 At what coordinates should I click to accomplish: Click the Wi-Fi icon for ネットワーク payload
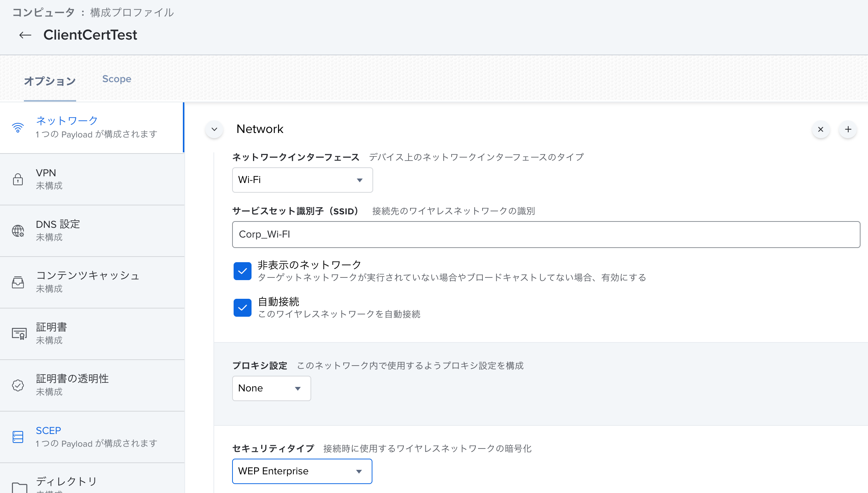[x=18, y=128]
